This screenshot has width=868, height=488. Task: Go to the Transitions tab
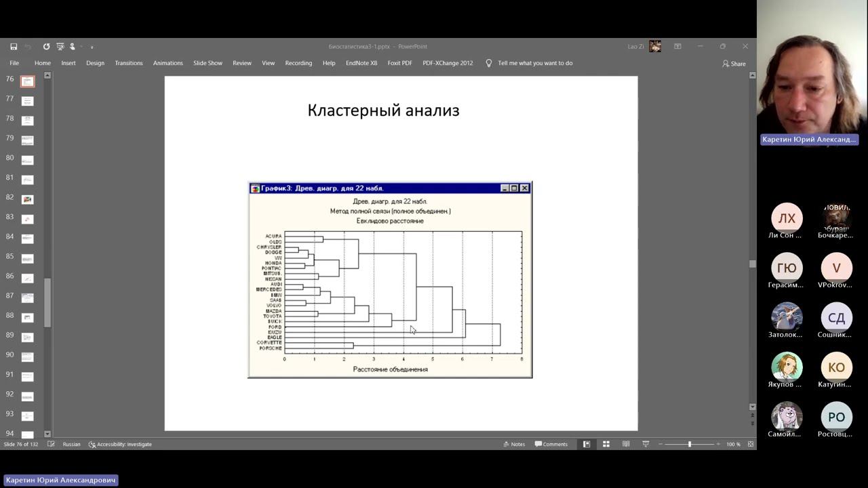coord(129,63)
